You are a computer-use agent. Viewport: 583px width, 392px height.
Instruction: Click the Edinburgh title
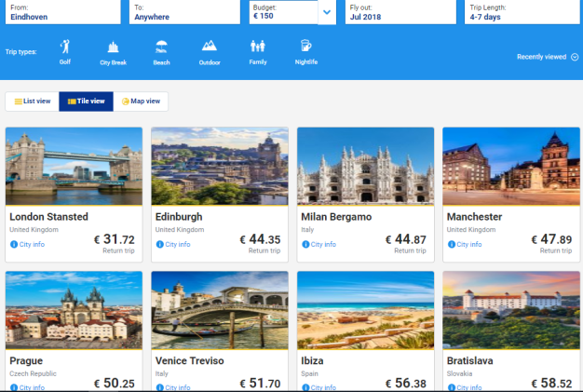(179, 217)
